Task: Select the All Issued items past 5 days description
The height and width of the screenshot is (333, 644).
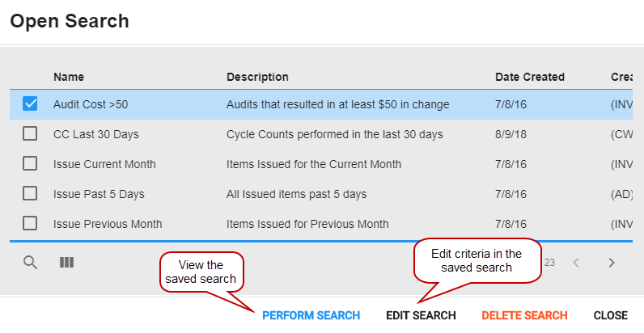Action: coord(297,194)
